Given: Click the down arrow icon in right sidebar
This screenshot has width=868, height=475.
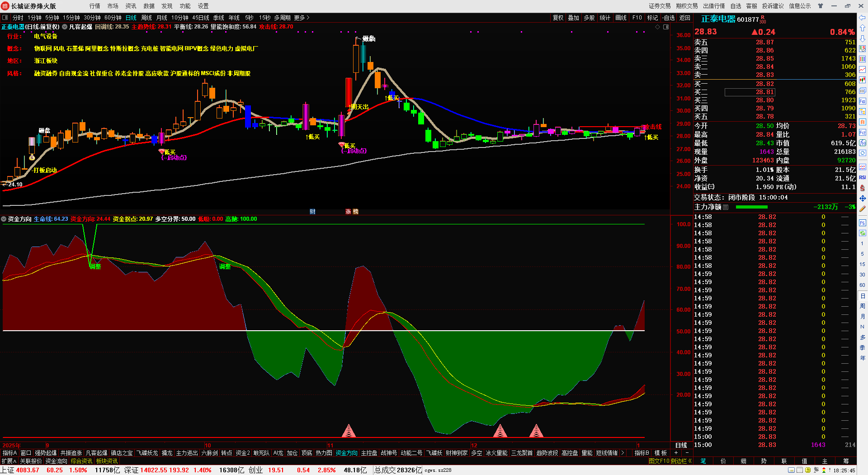Looking at the screenshot, I should pos(863,38).
